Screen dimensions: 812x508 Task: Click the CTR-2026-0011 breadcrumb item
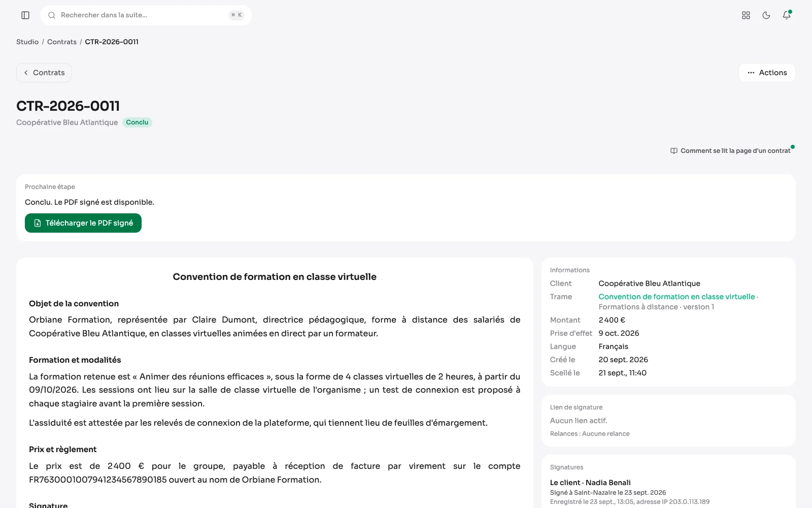click(x=112, y=42)
